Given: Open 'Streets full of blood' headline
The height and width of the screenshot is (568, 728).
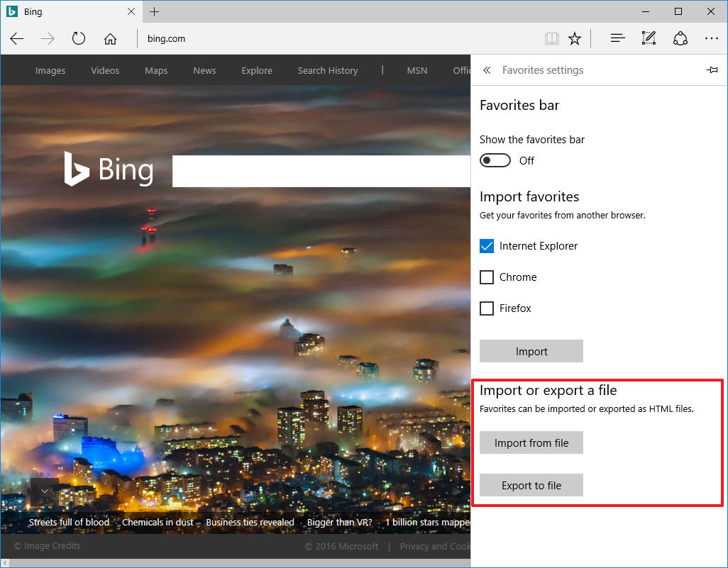Looking at the screenshot, I should tap(69, 523).
